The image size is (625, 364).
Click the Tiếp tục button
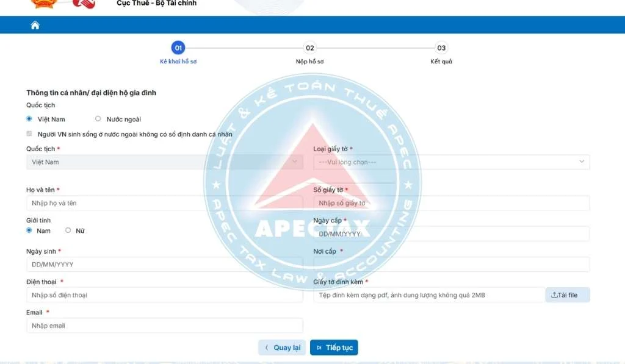tap(334, 348)
